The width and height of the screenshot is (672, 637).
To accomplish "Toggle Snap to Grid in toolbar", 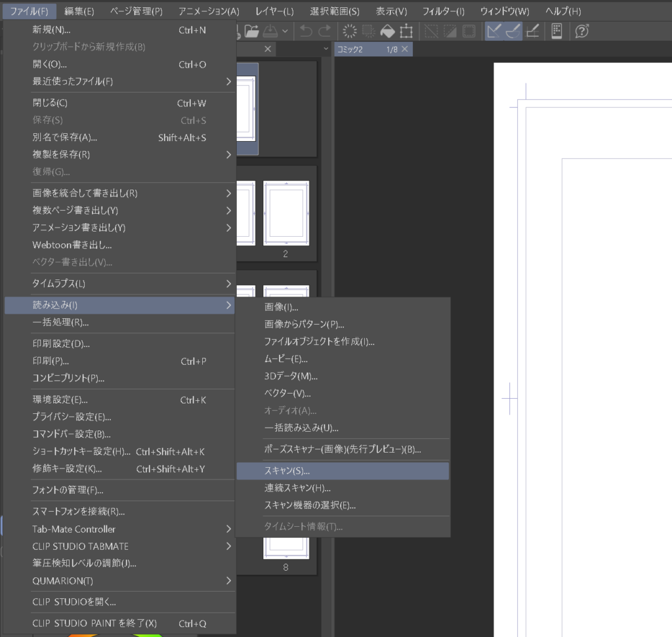I will [532, 31].
